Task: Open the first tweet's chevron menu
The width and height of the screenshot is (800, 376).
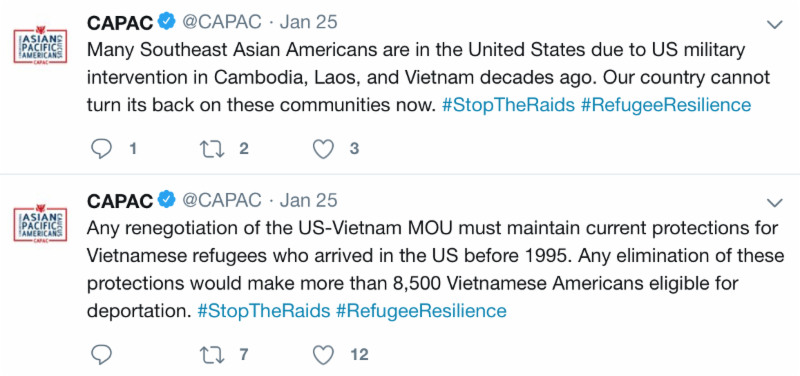Action: pos(775,24)
